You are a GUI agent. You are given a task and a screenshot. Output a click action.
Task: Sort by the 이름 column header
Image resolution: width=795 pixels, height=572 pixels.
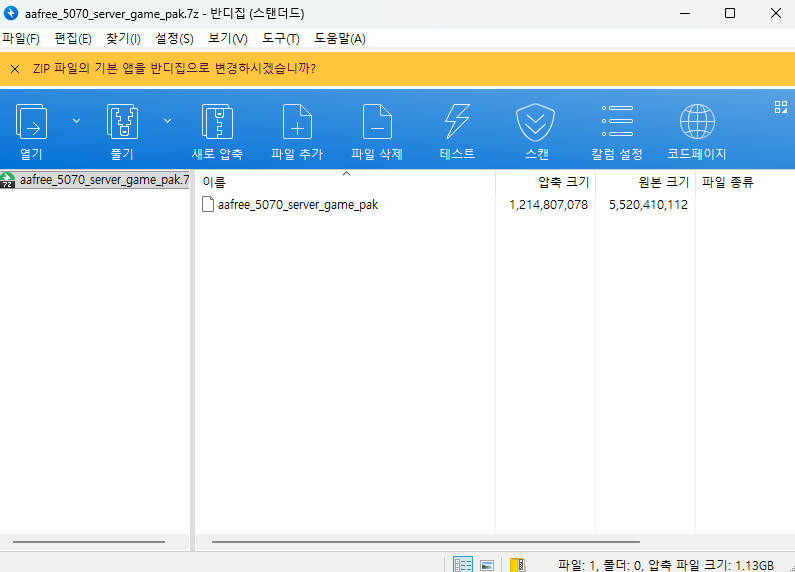345,182
